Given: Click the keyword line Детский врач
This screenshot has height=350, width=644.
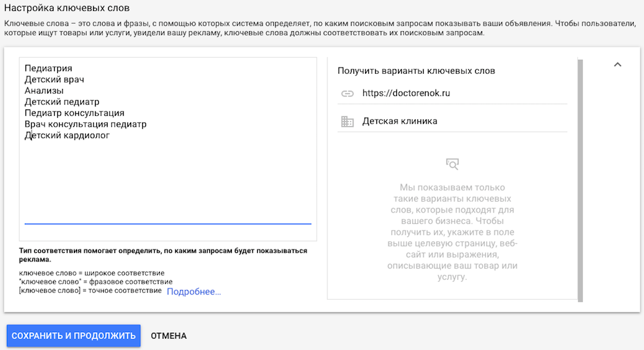Looking at the screenshot, I should [54, 80].
